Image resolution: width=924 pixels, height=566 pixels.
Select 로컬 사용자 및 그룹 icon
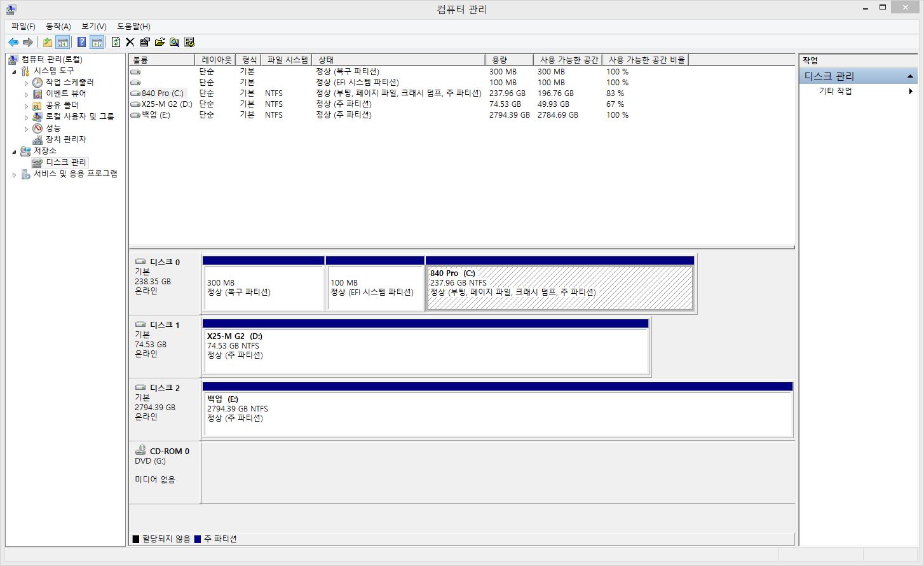tap(37, 116)
